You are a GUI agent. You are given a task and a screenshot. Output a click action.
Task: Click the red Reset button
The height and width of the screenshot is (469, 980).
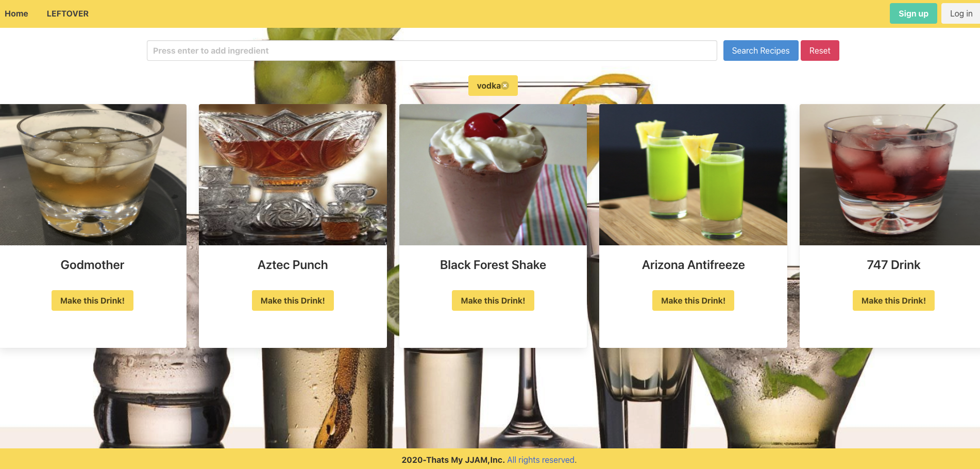coord(819,51)
